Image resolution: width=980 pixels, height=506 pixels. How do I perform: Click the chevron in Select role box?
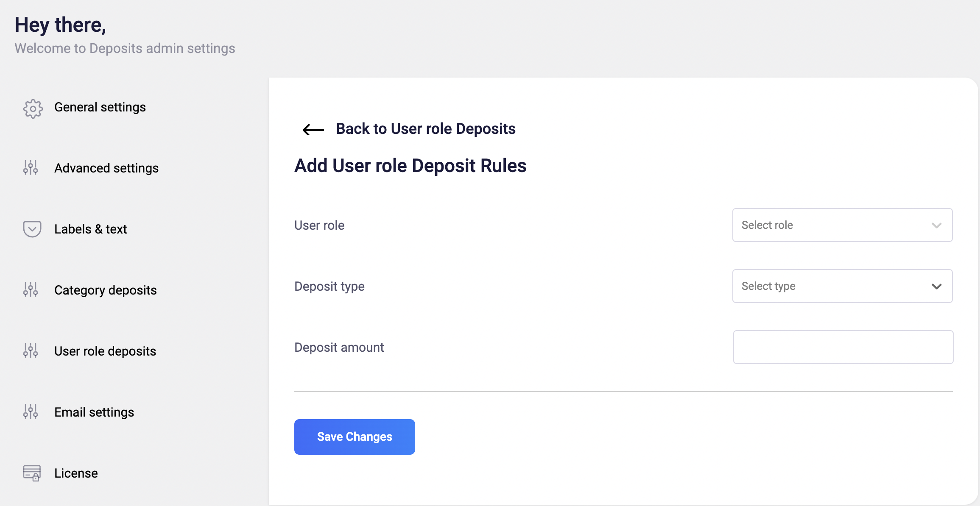click(937, 225)
